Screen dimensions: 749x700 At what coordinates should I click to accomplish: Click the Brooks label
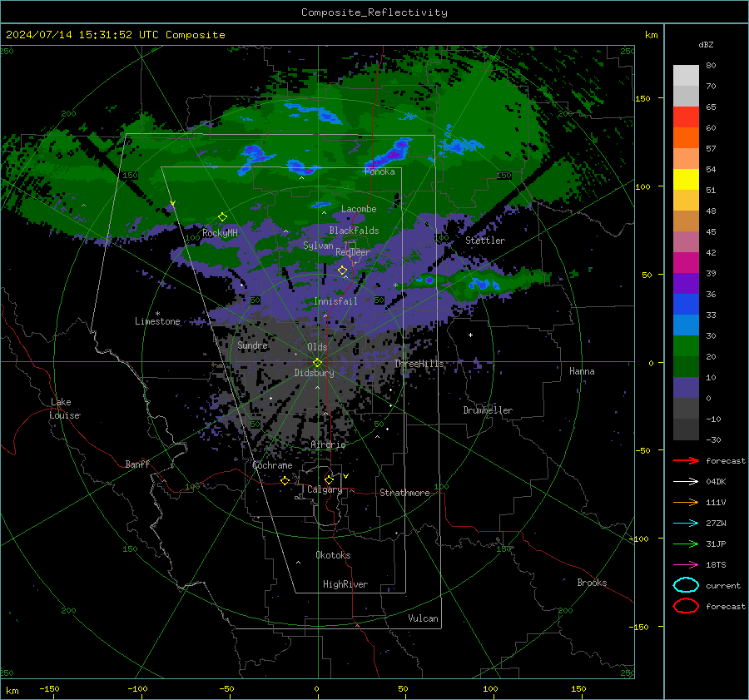pos(592,583)
